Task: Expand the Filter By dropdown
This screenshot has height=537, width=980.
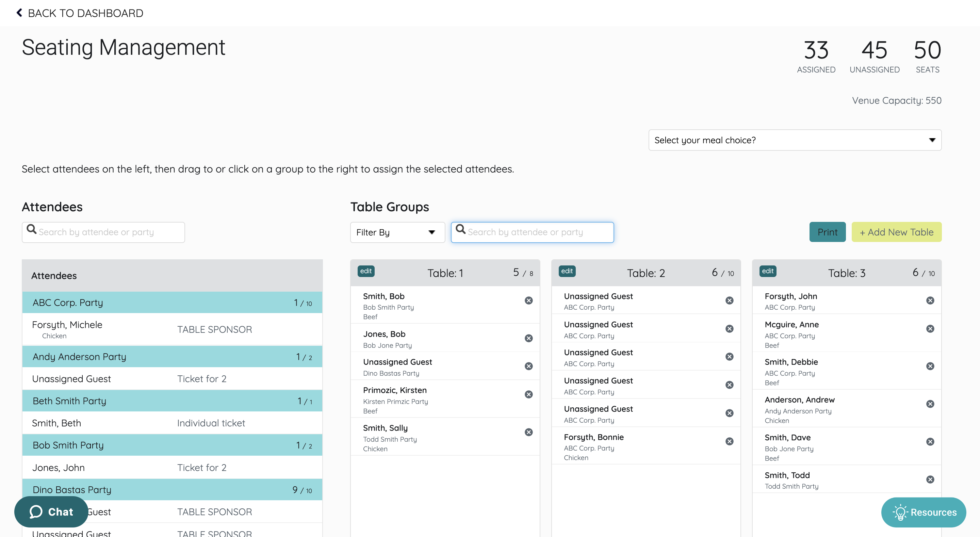Action: click(x=397, y=232)
